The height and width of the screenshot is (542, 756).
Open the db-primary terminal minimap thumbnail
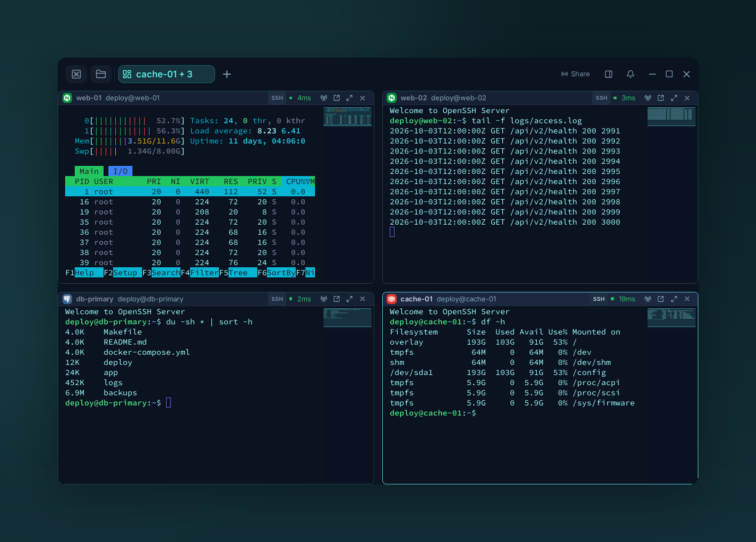pyautogui.click(x=347, y=318)
